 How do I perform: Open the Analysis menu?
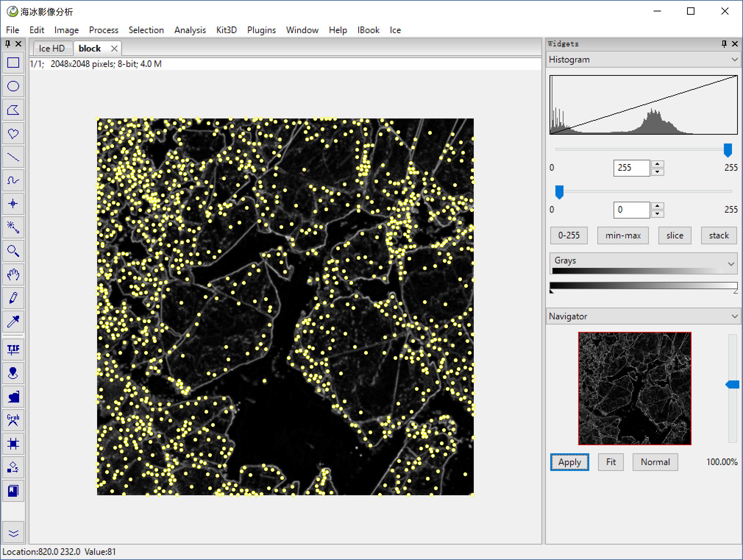click(190, 30)
